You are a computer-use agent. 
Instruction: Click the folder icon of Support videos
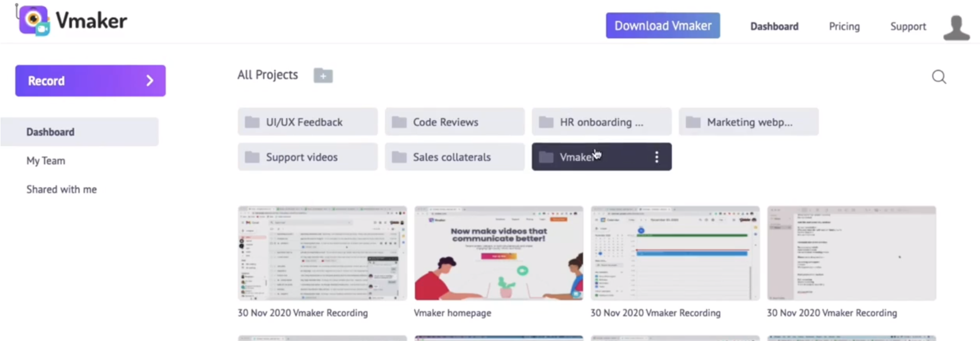252,157
